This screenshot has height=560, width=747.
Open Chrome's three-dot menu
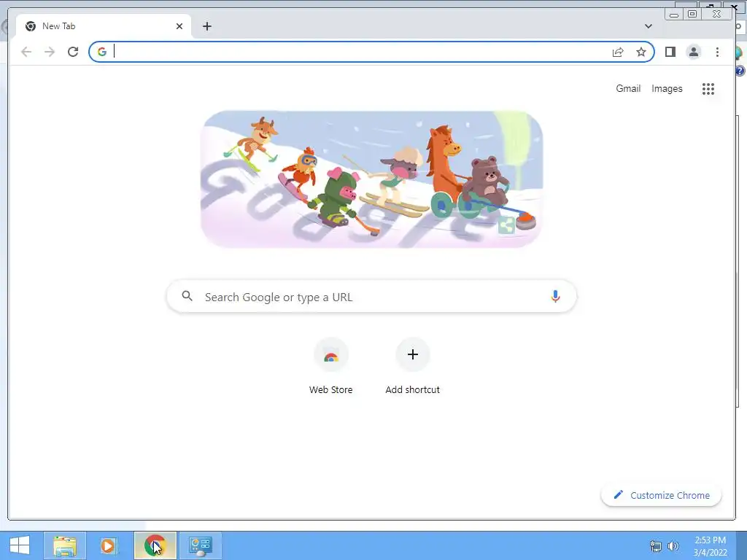click(717, 52)
